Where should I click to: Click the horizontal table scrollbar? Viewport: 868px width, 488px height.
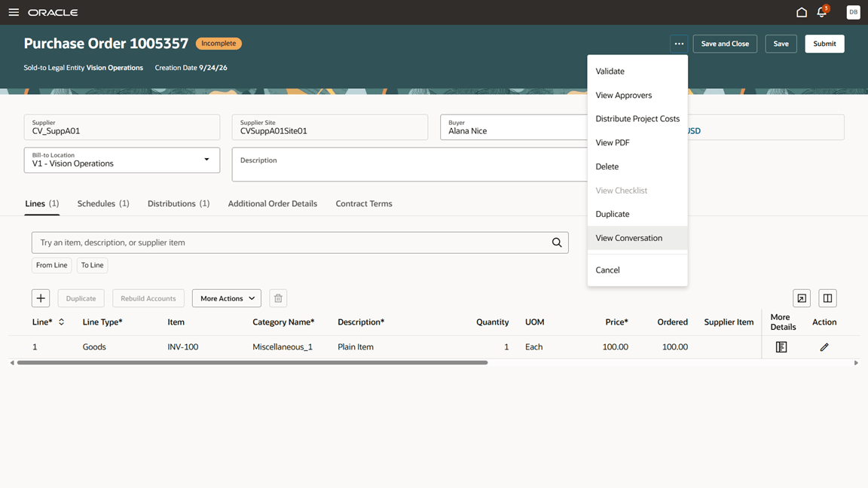pyautogui.click(x=252, y=363)
